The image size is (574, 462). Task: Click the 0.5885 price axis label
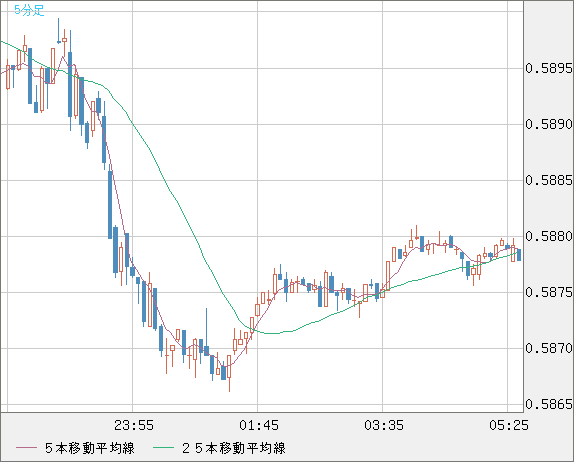point(549,180)
